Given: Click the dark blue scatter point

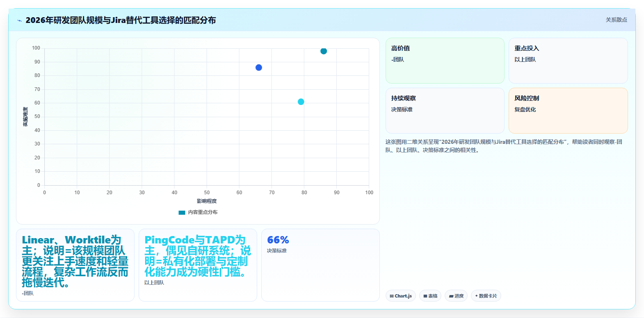Looking at the screenshot, I should (x=258, y=68).
